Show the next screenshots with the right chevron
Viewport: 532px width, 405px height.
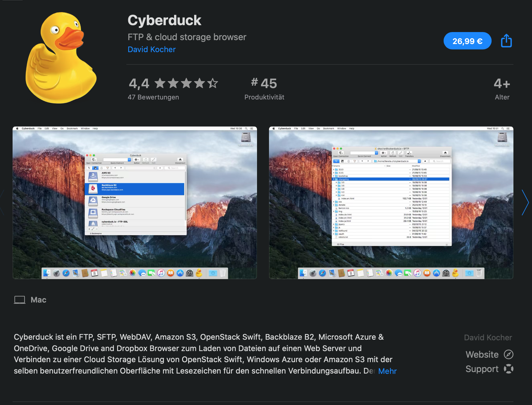(x=525, y=202)
